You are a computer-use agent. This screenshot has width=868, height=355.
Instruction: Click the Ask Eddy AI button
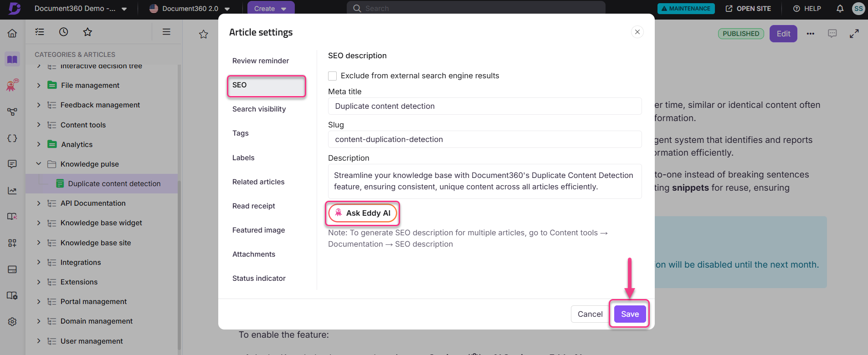tap(363, 213)
